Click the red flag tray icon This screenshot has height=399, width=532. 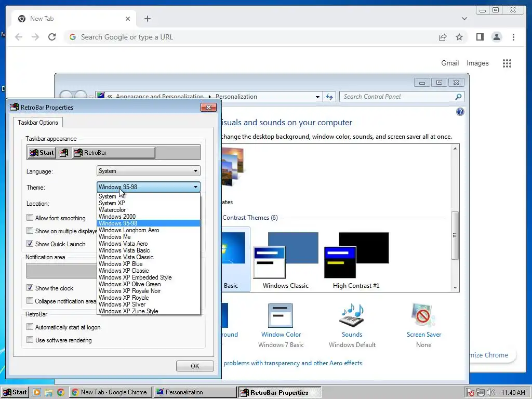[470, 393]
